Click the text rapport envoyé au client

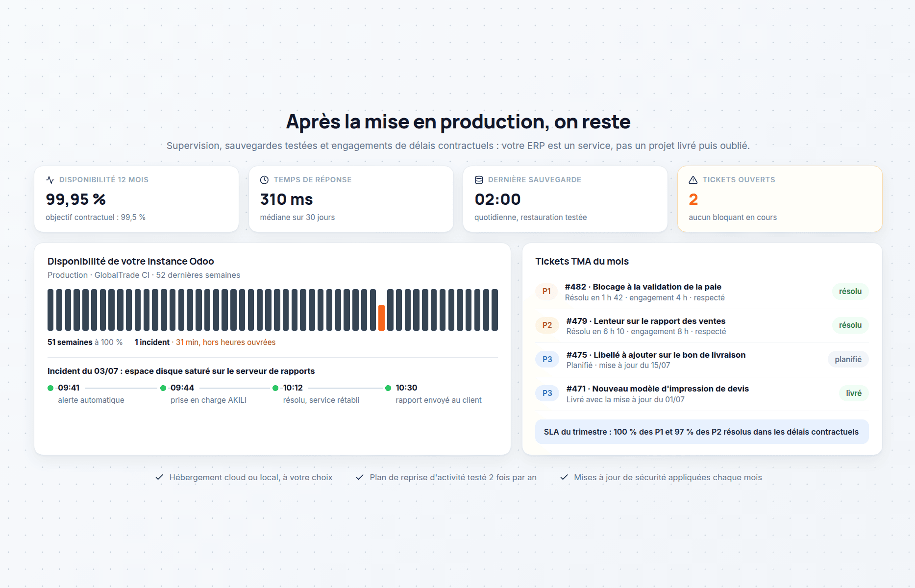439,400
